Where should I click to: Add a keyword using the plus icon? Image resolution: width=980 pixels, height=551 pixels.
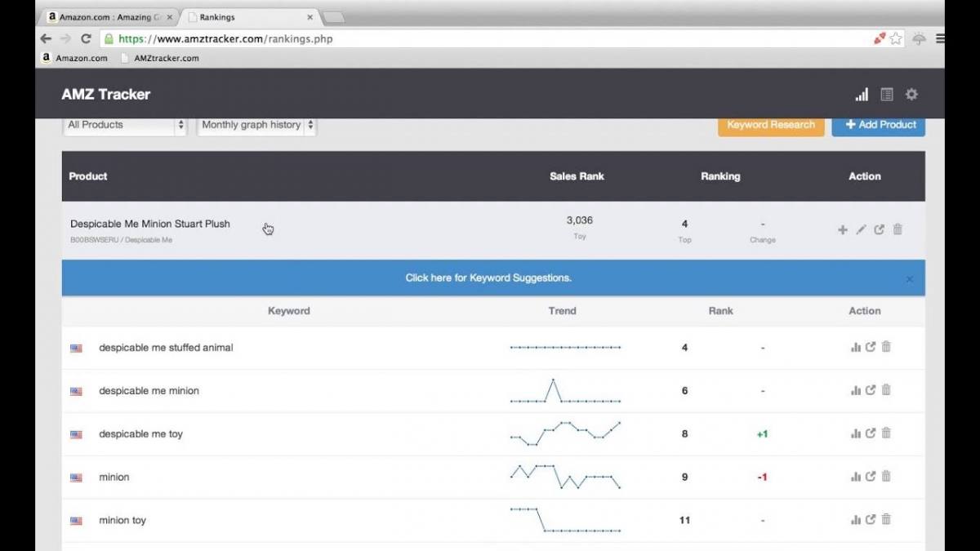(x=842, y=229)
